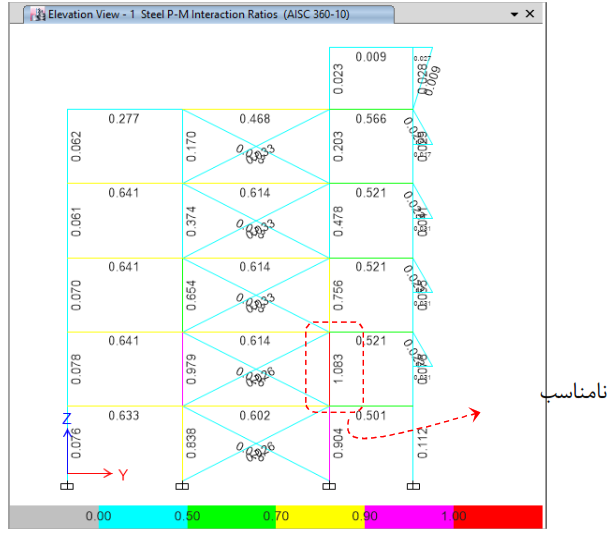Pick the green 0.50–0.70 legend band
612x537 pixels.
point(230,516)
